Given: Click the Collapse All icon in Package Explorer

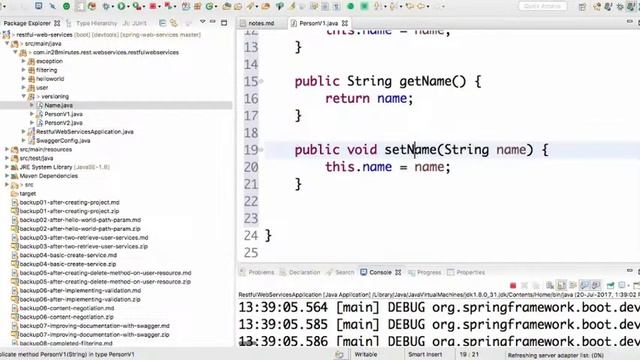Looking at the screenshot, I should pos(162,23).
